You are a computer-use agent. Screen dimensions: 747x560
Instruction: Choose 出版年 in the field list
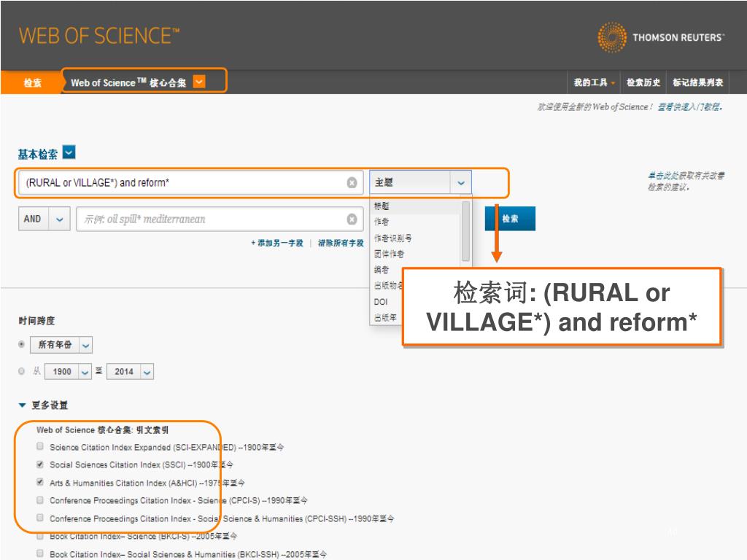(385, 318)
